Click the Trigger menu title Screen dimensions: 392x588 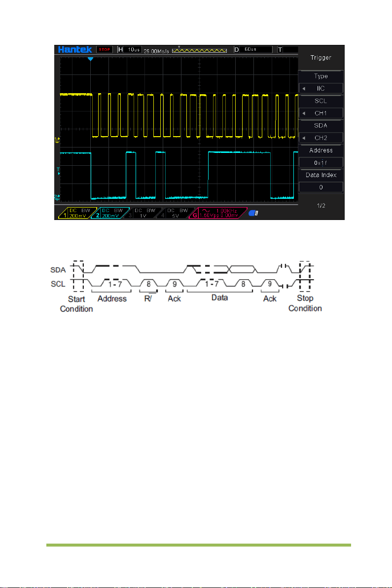(321, 58)
